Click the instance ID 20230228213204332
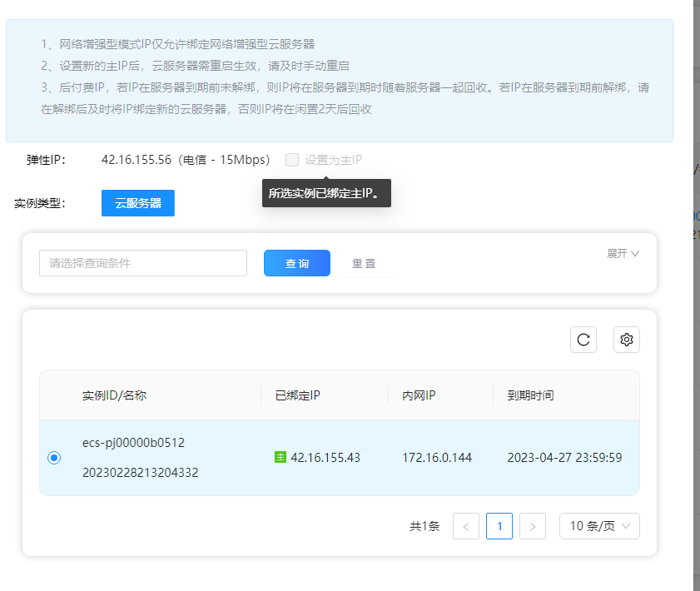 click(140, 472)
